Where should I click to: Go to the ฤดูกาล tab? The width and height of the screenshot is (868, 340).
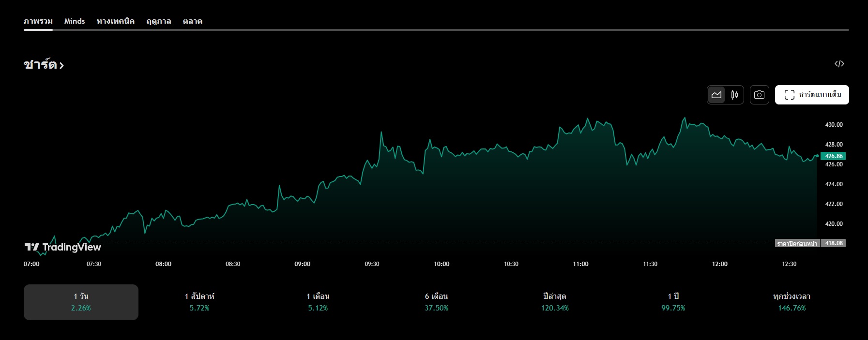click(x=159, y=21)
